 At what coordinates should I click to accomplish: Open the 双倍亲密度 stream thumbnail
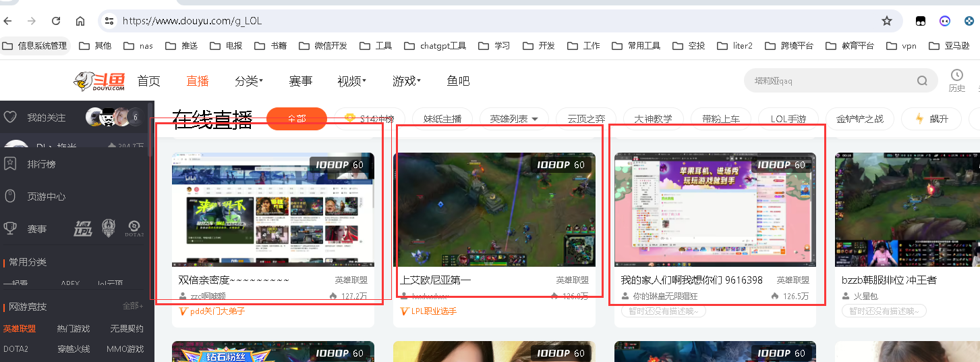pos(272,209)
